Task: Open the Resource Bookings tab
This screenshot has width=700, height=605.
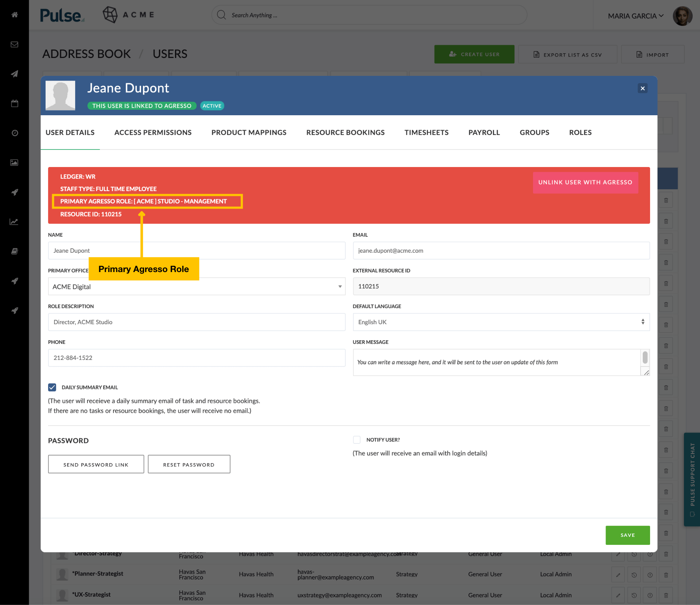Action: [x=345, y=132]
